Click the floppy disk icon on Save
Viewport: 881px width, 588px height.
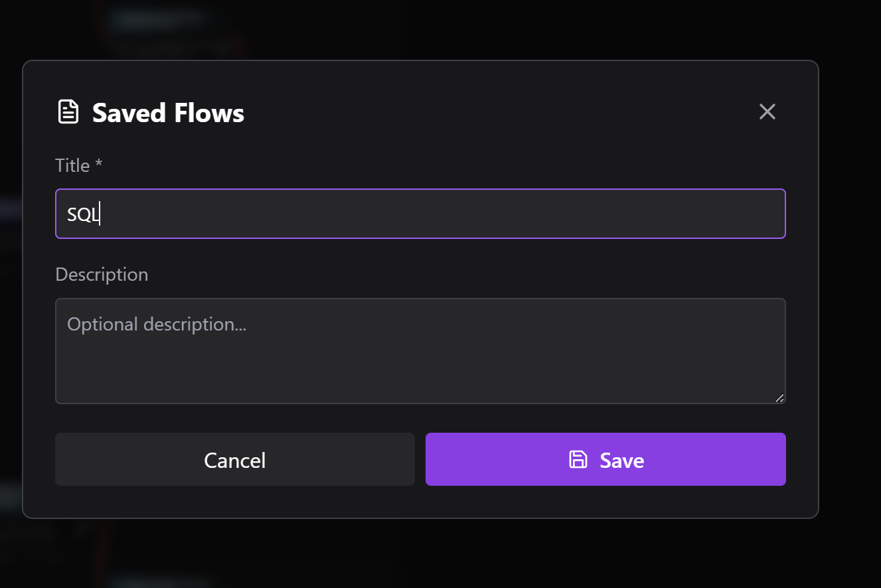578,459
